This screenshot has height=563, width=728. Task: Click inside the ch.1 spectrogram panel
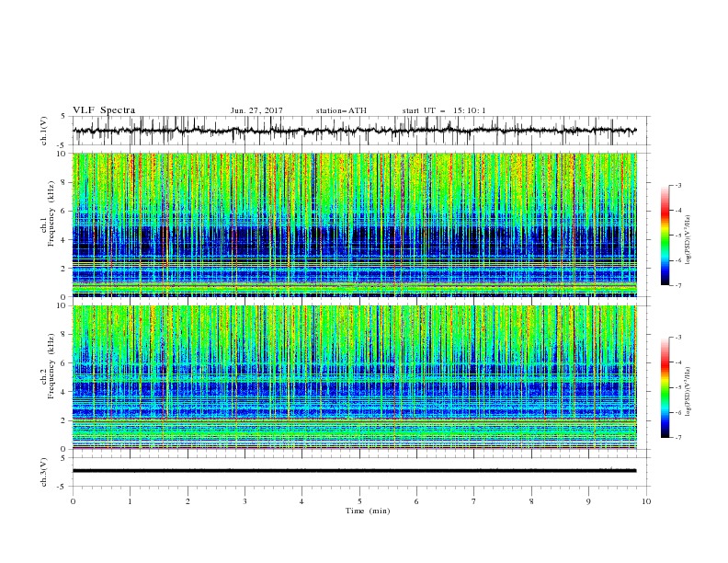click(x=355, y=224)
